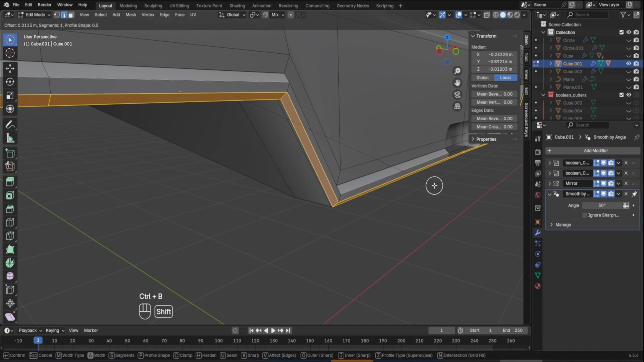644x362 pixels.
Task: Toggle camera view icon in viewport
Action: (457, 95)
